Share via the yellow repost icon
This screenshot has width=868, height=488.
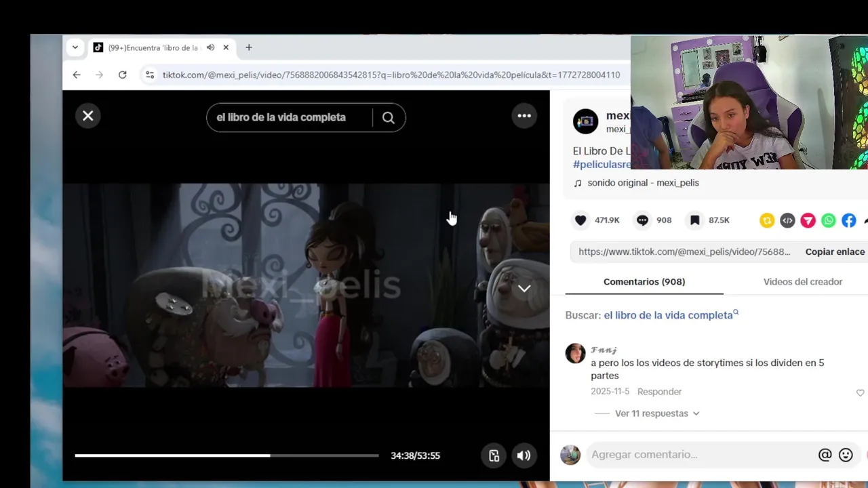(x=767, y=220)
